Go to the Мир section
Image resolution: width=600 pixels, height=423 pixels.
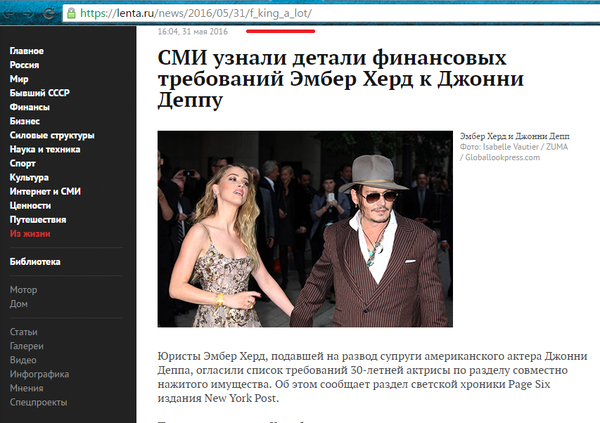(19, 78)
